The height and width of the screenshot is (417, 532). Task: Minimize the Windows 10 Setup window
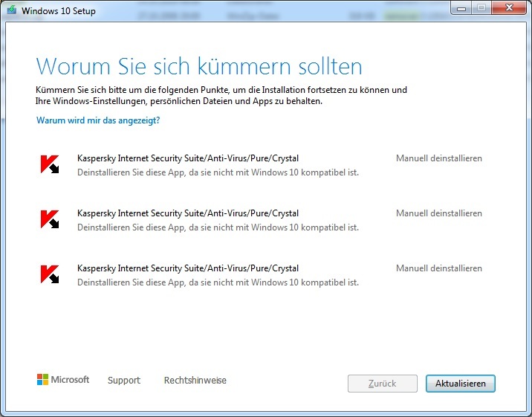[x=461, y=7]
